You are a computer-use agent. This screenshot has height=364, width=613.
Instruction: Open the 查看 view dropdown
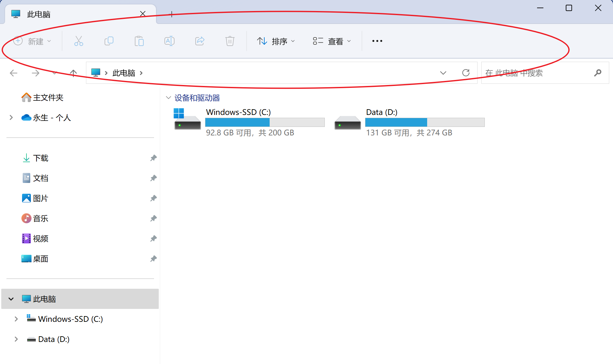point(332,41)
